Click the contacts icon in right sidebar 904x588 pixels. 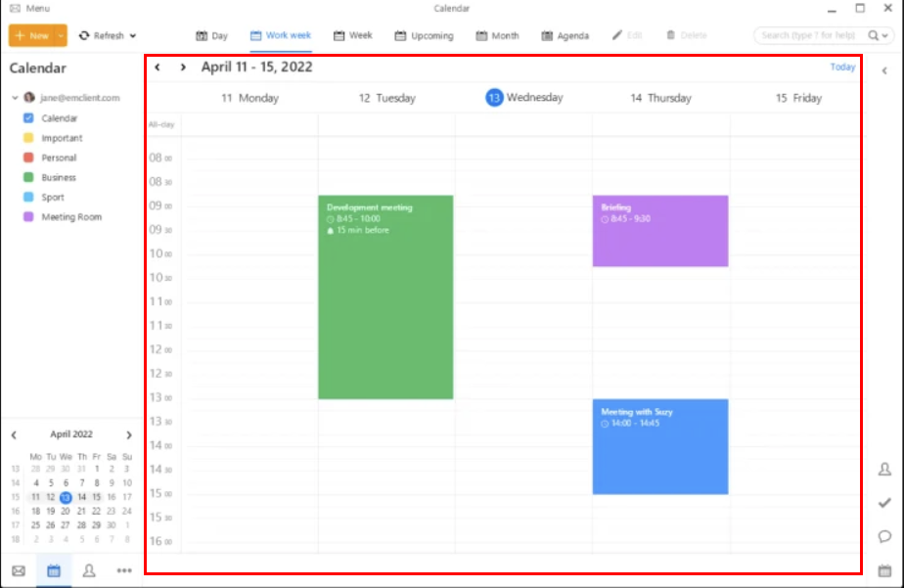884,470
